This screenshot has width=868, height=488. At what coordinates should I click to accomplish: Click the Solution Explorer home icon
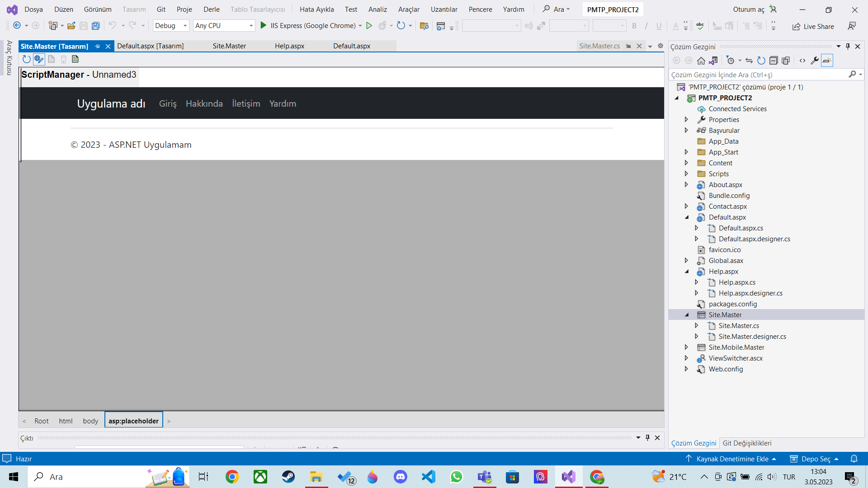701,61
